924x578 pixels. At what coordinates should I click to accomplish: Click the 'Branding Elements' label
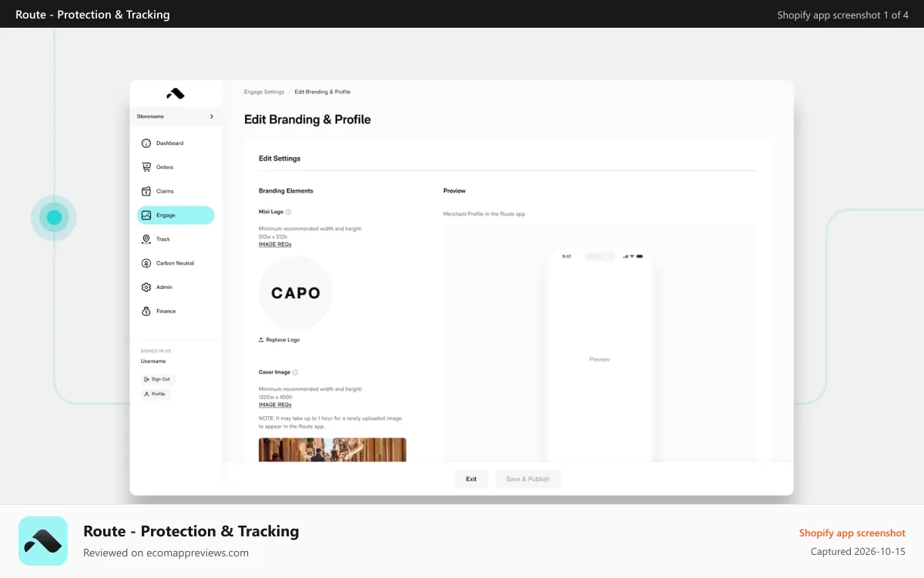tap(286, 191)
